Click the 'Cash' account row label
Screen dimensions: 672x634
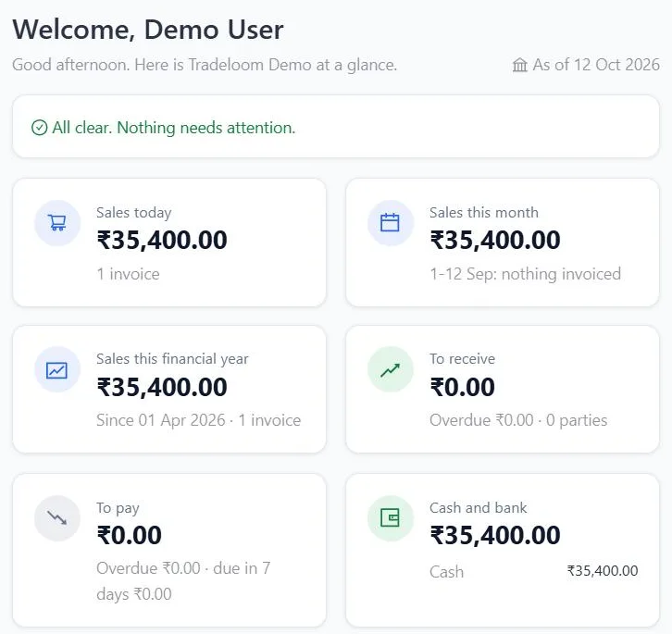(446, 572)
